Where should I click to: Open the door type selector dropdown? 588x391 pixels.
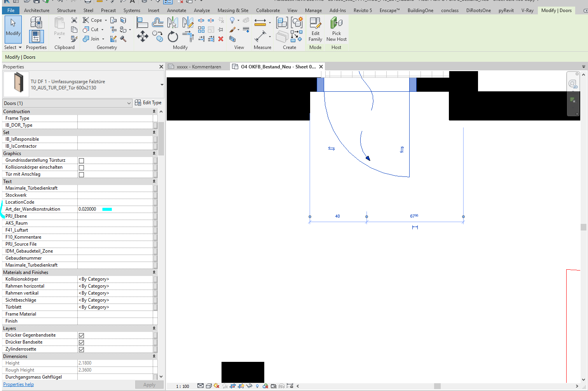(162, 85)
